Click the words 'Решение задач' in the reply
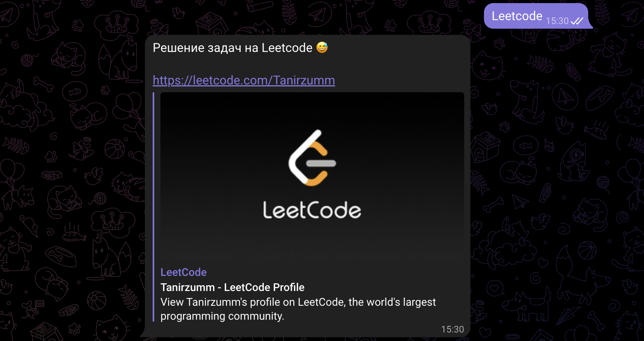644x341 pixels. [197, 48]
